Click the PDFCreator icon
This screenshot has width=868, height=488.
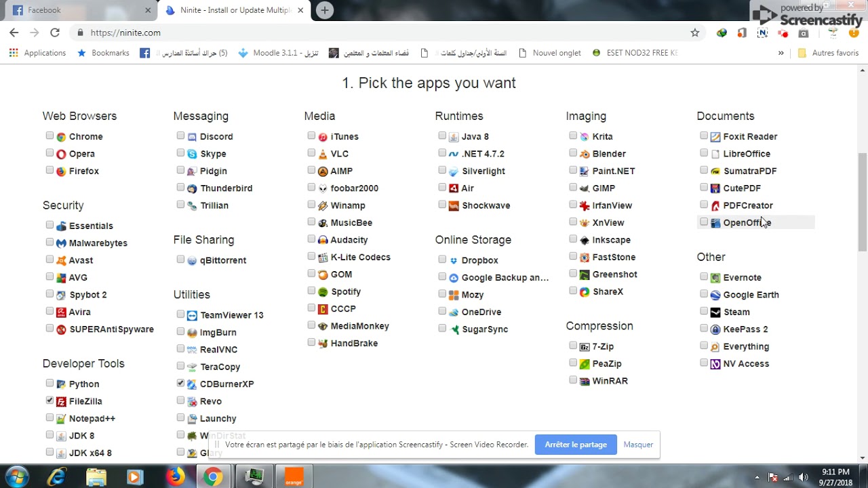(x=715, y=205)
